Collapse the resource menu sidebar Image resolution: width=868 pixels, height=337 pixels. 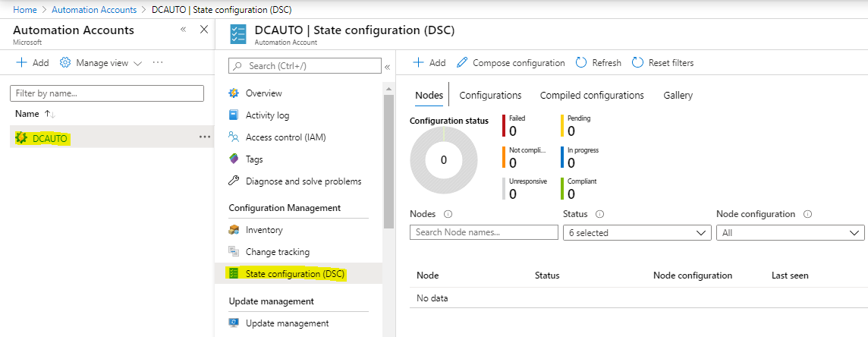coord(387,67)
